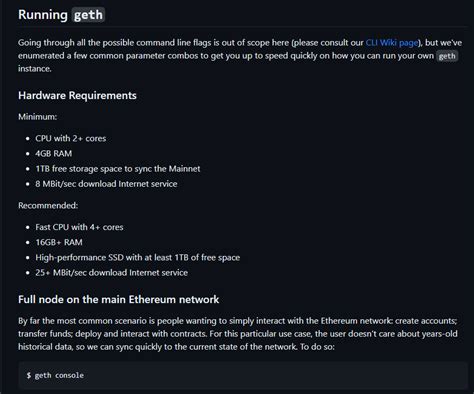Select the Fast CPU with 4+ cores item

pos(79,227)
